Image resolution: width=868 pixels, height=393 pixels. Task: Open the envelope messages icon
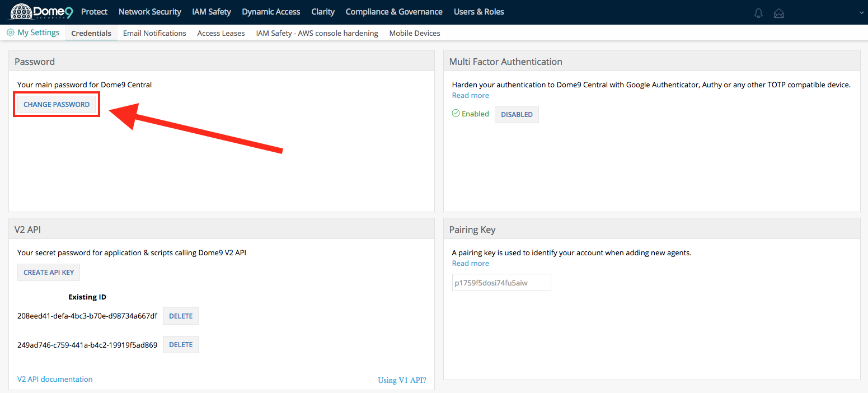778,13
